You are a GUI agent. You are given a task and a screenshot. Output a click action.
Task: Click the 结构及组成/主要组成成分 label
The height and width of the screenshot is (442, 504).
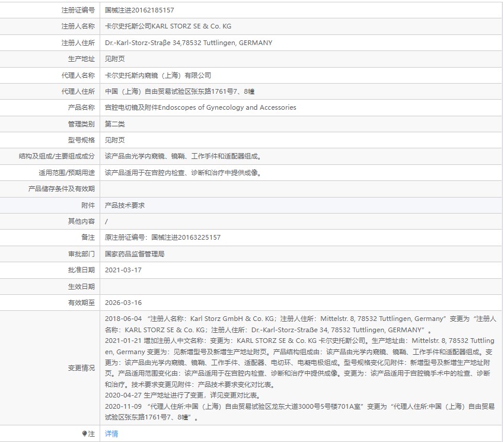coord(56,157)
